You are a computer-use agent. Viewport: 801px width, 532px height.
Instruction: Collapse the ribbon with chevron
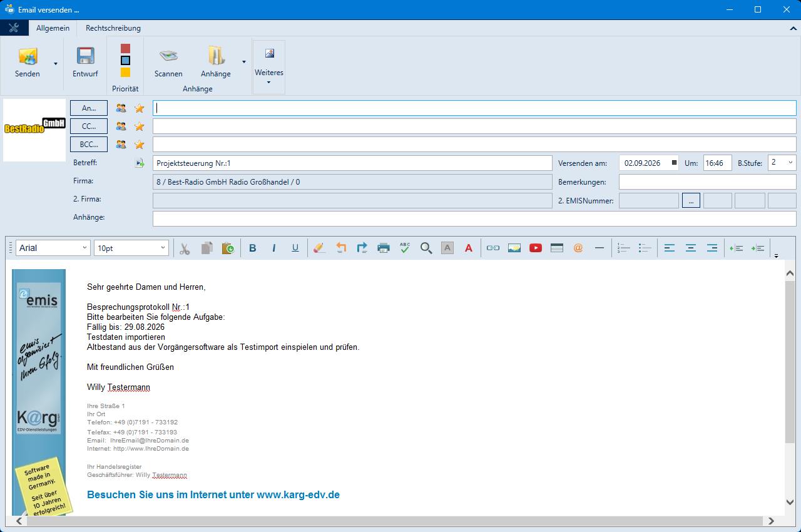click(x=793, y=28)
